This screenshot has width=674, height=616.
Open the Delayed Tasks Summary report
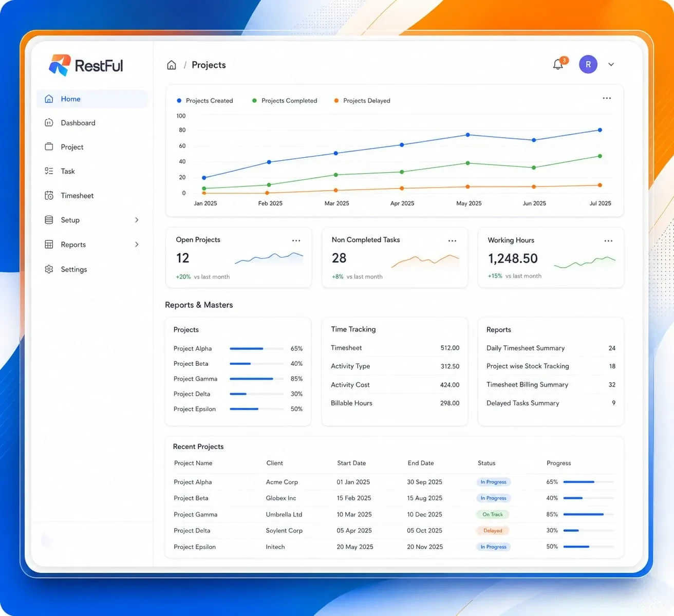(551, 403)
